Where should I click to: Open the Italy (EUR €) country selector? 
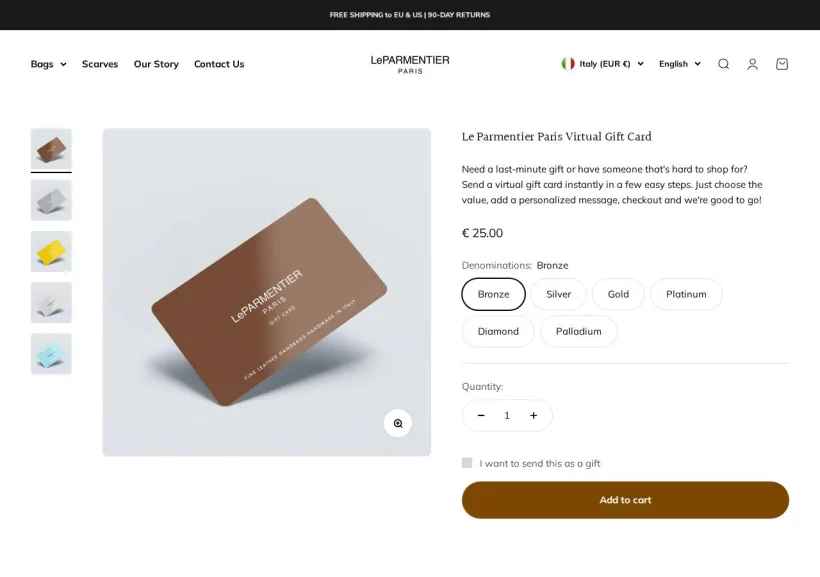[602, 64]
